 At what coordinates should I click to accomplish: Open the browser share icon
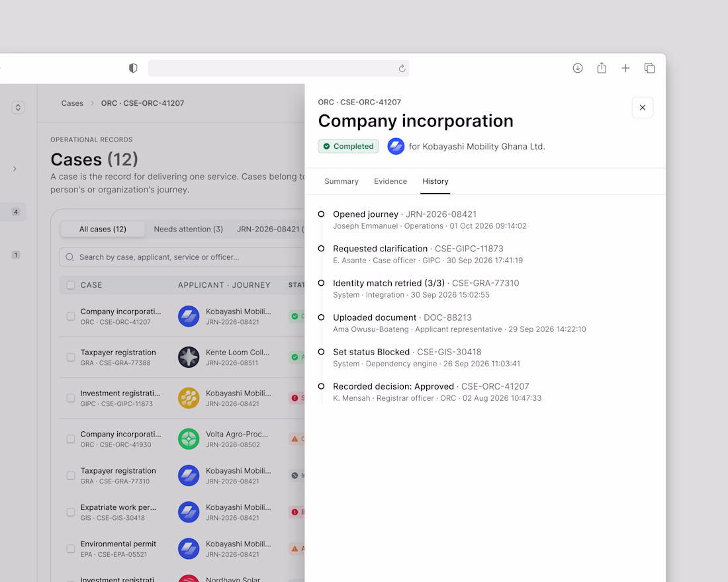tap(602, 67)
